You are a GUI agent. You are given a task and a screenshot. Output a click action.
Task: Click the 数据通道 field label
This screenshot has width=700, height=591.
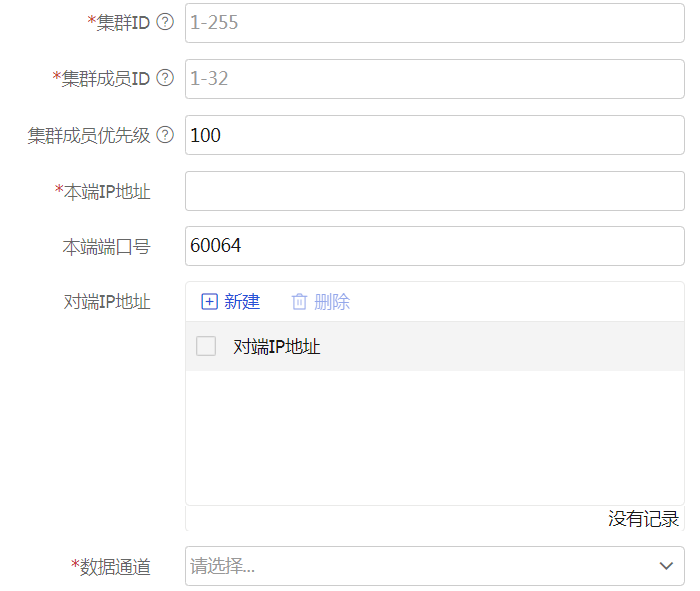[x=114, y=567]
